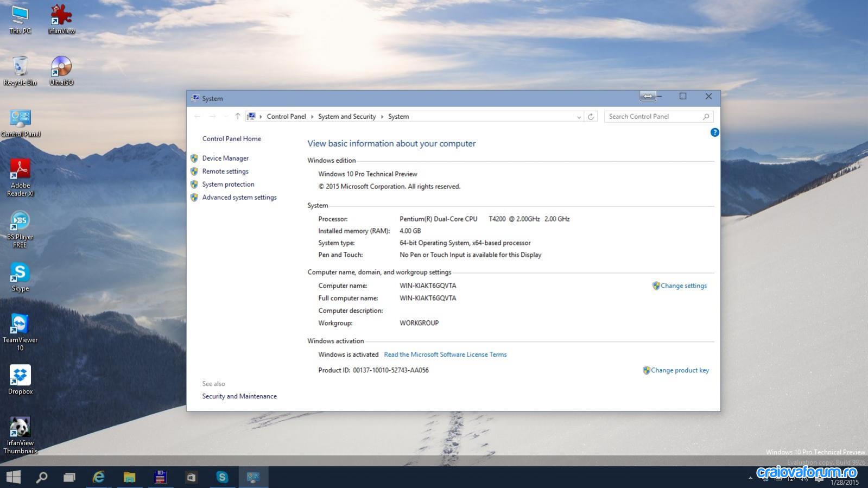The width and height of the screenshot is (868, 488).
Task: Open This PC desktop icon
Action: [20, 20]
